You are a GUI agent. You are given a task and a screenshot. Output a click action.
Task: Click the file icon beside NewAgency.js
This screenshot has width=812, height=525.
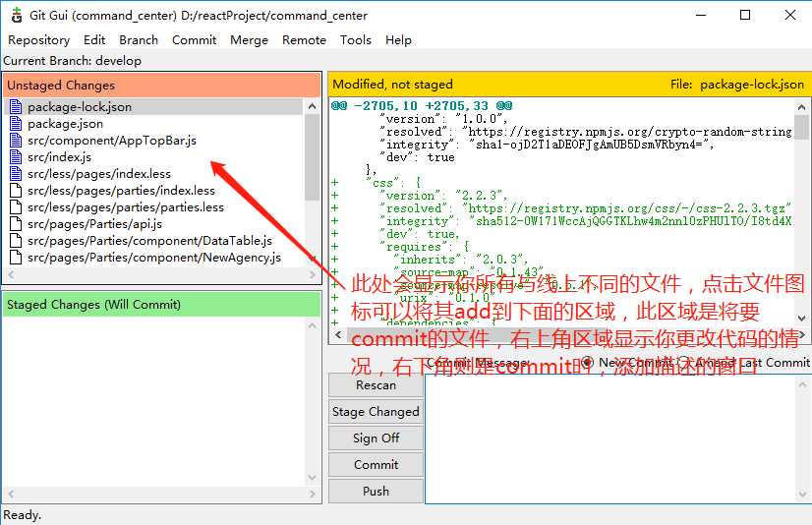pos(16,257)
